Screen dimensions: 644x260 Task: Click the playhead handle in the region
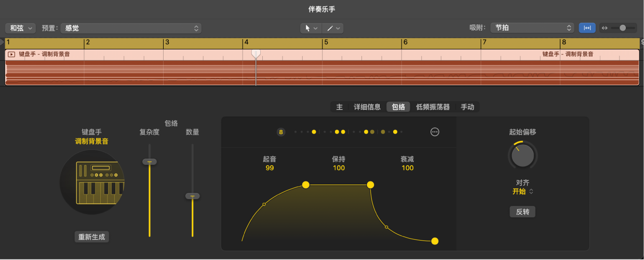click(x=256, y=54)
